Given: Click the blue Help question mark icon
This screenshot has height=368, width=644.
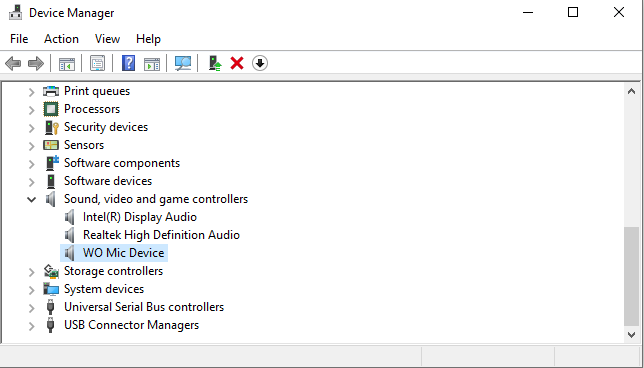Looking at the screenshot, I should point(128,63).
